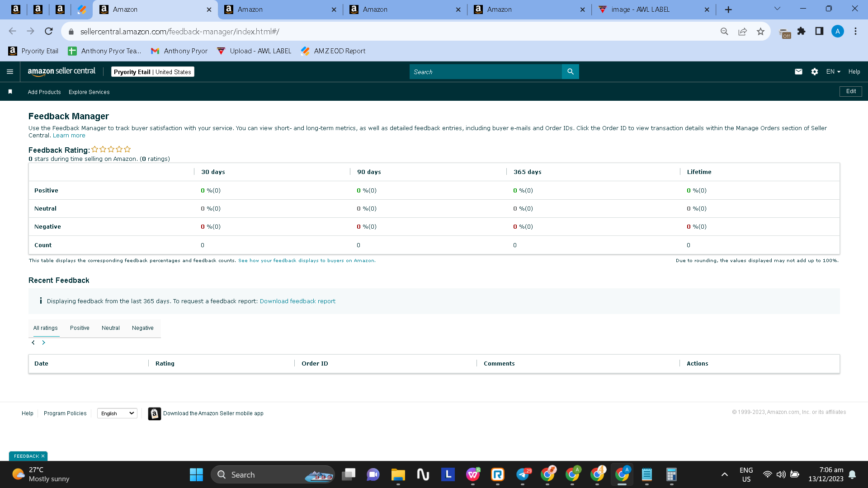Open the Chrome three-dot menu
The image size is (868, 488).
(855, 31)
